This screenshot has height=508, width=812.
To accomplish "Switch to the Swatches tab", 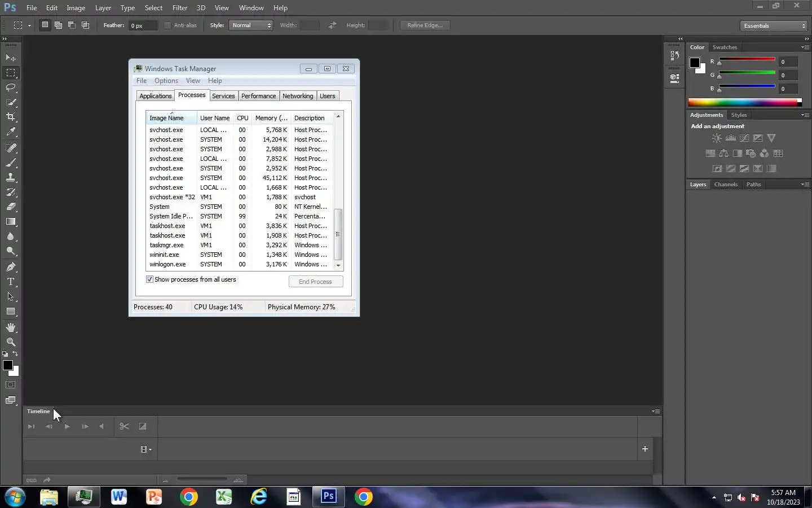I will pyautogui.click(x=725, y=47).
